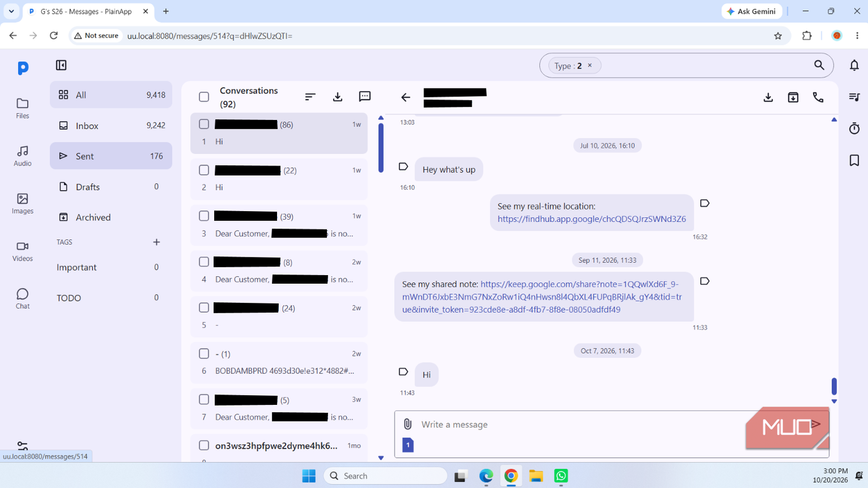Tick the checkbox for conversation 1

tap(204, 124)
